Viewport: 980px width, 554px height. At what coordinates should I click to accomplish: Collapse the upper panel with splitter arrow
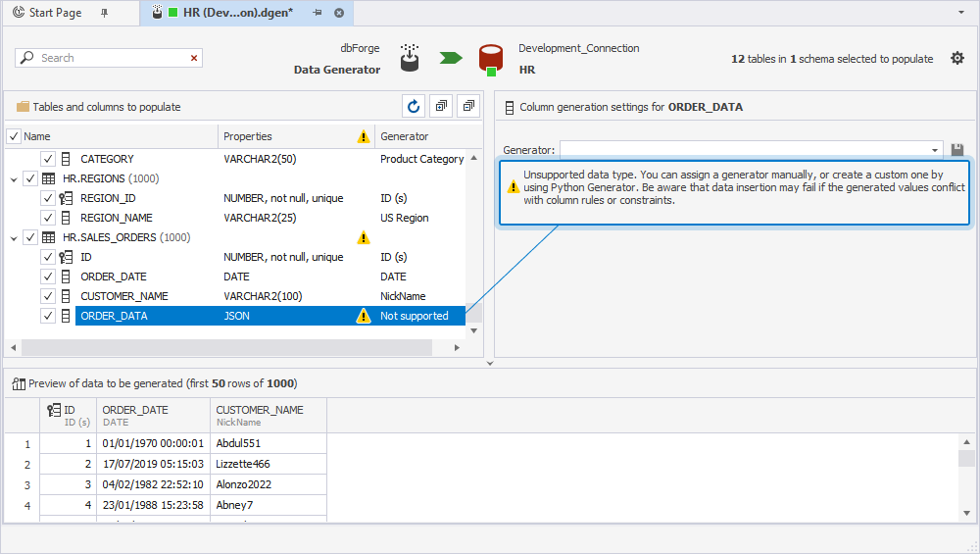490,364
